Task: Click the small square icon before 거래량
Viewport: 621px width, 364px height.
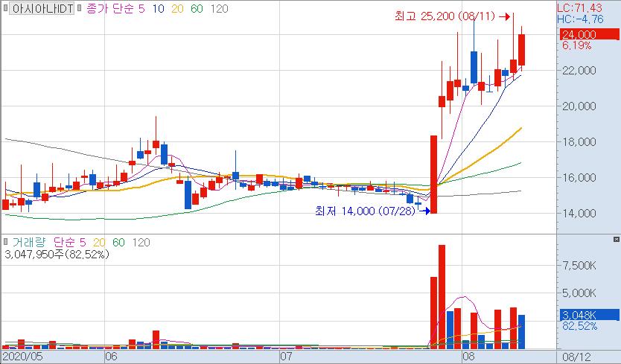Action: pos(5,241)
